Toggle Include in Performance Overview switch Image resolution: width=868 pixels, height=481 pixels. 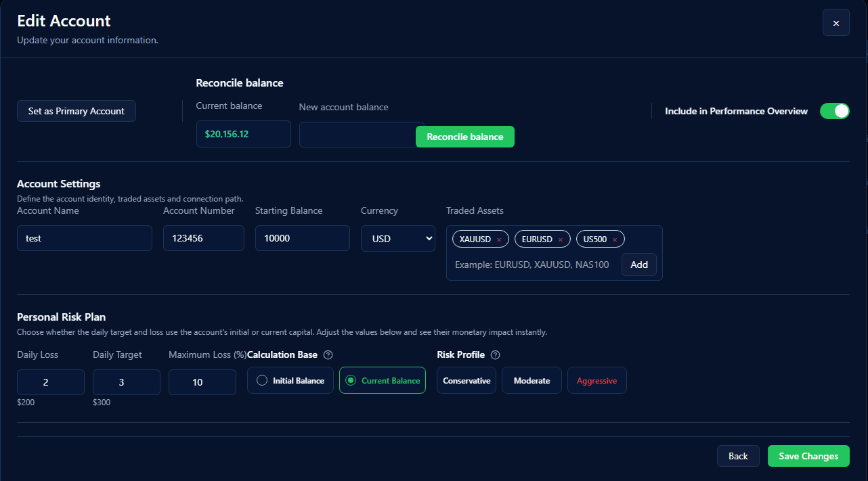point(834,111)
